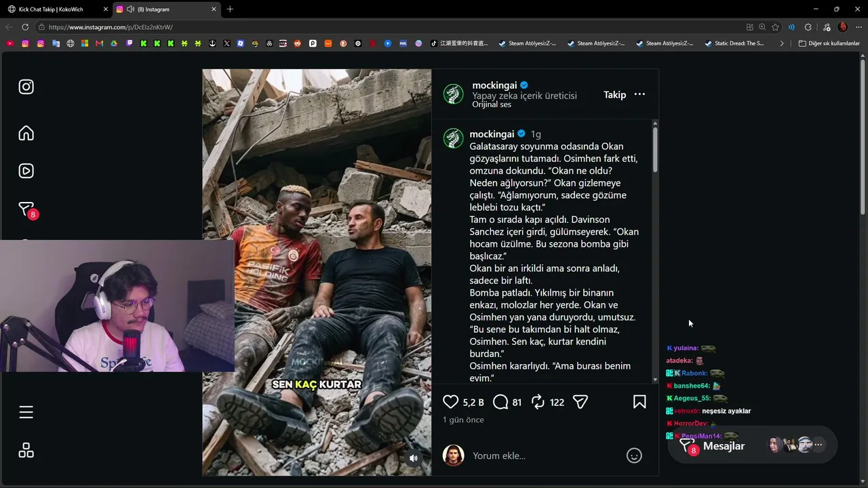The height and width of the screenshot is (488, 868).
Task: Click the main page scrollbar
Action: coord(863,136)
